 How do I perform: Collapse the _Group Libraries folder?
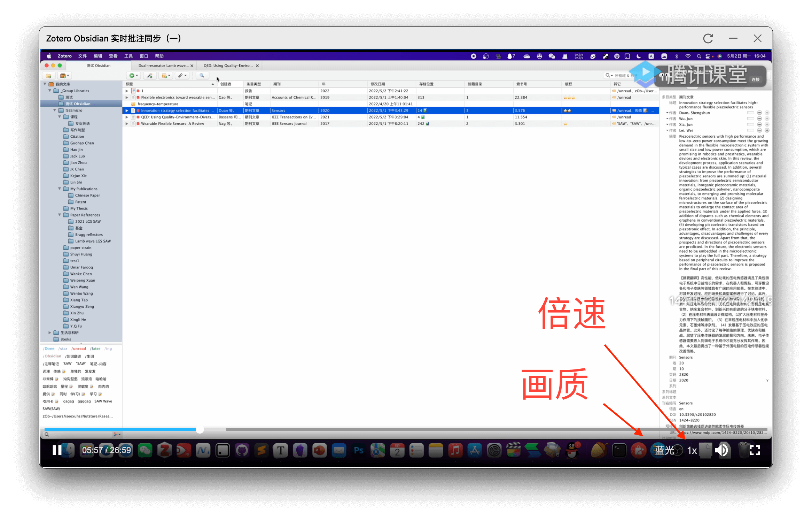tap(50, 91)
